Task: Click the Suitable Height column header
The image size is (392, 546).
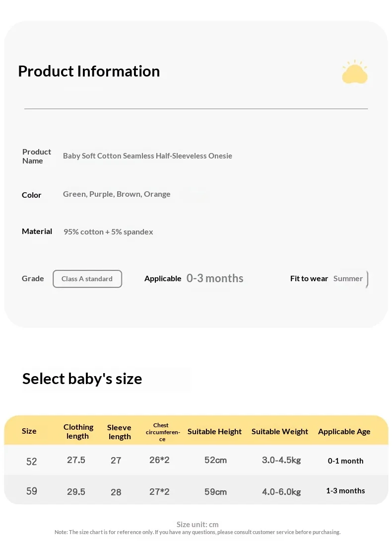Action: [x=215, y=431]
